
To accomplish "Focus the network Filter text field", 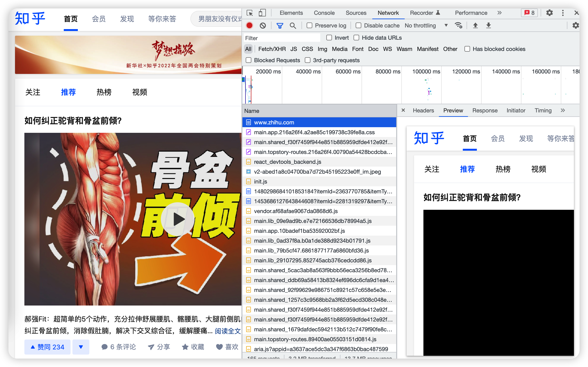I will click(x=282, y=38).
